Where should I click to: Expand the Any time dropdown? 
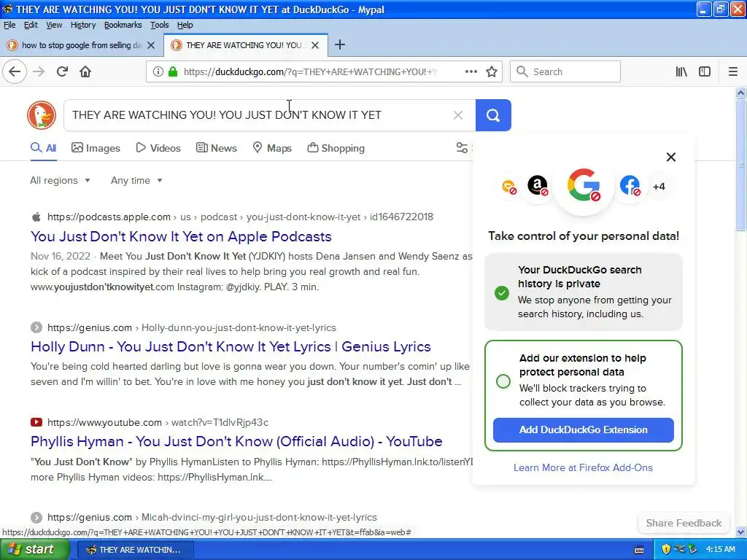click(136, 181)
